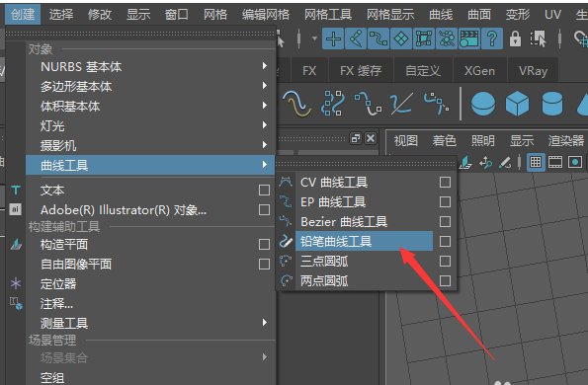Create polygon sphere from shelf
Screen dimensions: 588x385
(483, 104)
